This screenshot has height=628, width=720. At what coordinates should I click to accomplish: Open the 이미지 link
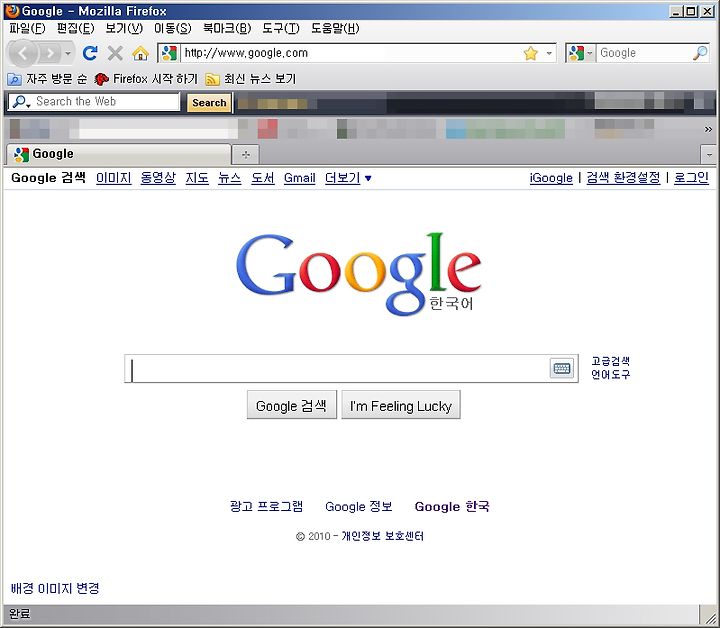click(x=113, y=178)
